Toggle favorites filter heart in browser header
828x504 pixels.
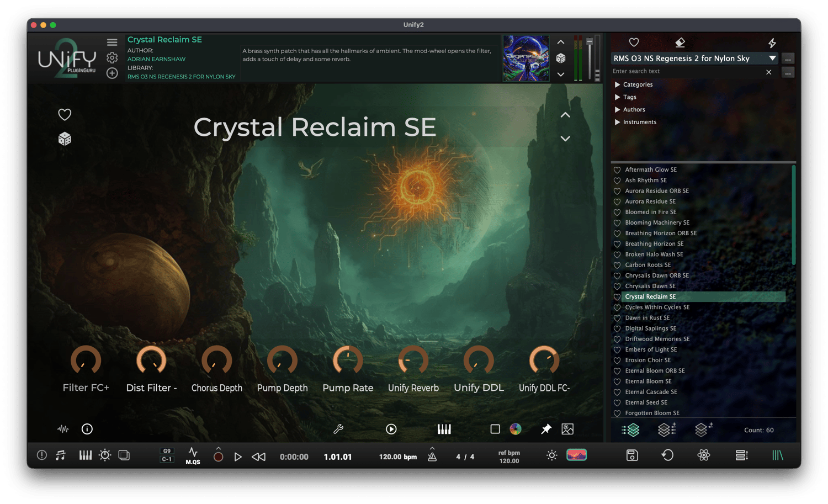[x=634, y=43]
